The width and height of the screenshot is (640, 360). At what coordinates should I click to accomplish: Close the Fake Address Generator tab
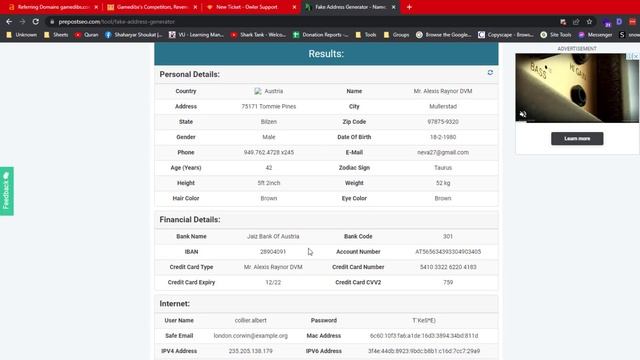point(393,7)
